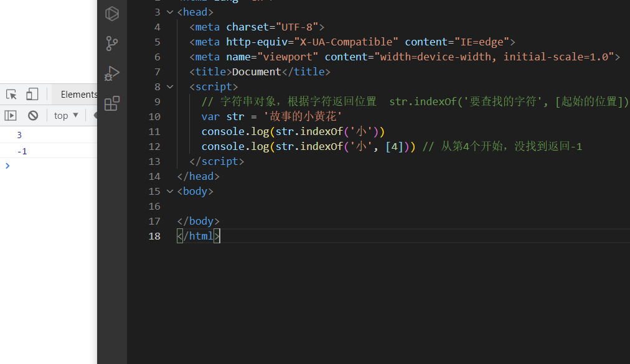Click the UTF-8 charset value
This screenshot has width=630, height=364.
(x=297, y=27)
